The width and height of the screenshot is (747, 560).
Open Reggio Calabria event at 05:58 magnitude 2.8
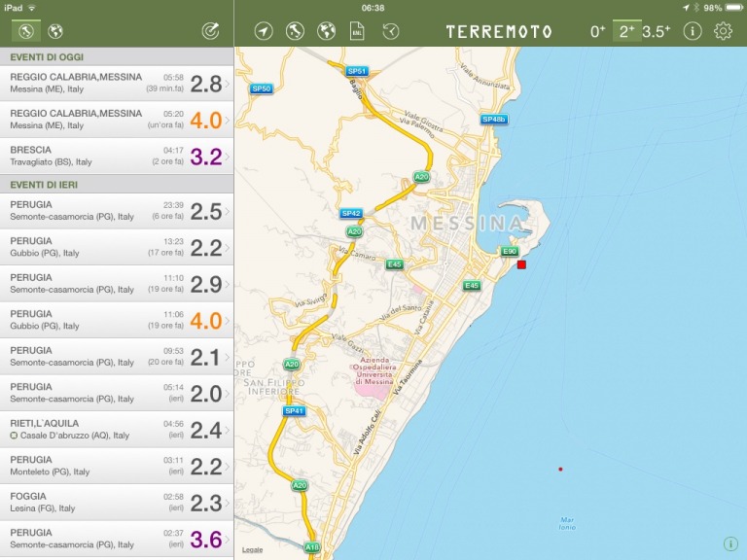click(117, 83)
